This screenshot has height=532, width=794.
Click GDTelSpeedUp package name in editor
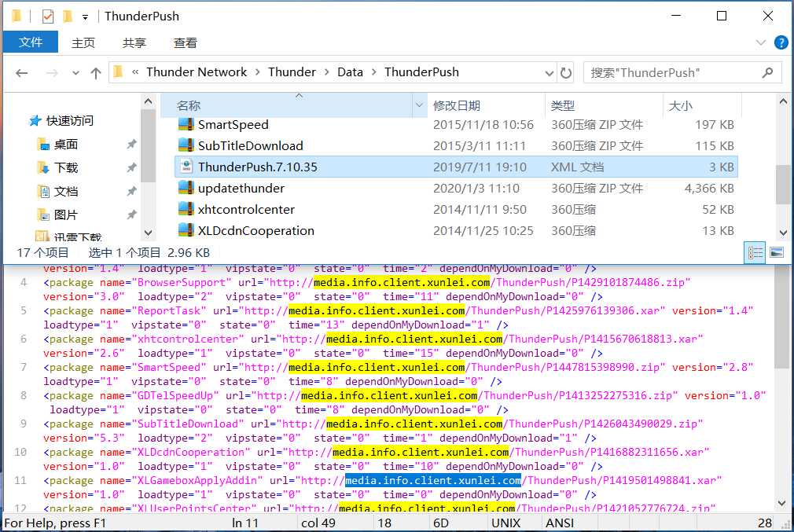[175, 396]
